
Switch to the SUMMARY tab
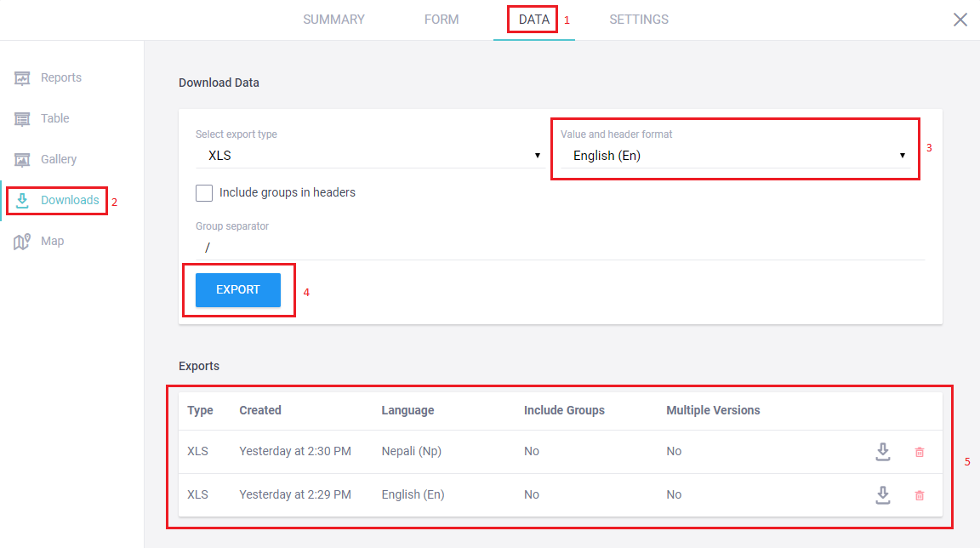click(333, 20)
